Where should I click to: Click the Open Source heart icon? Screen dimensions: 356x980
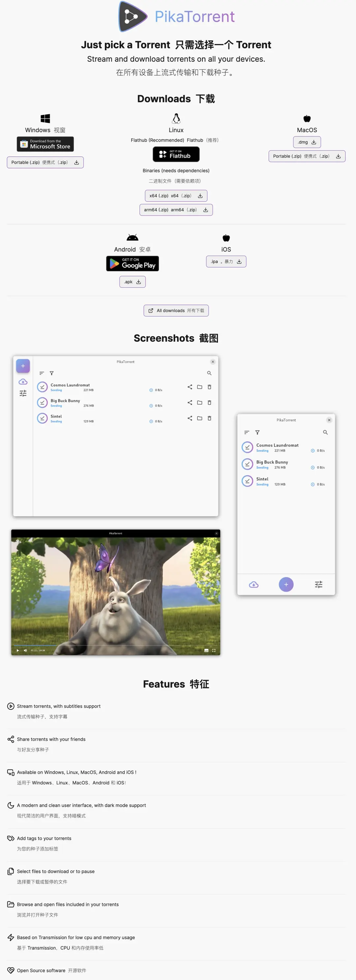[x=11, y=970]
